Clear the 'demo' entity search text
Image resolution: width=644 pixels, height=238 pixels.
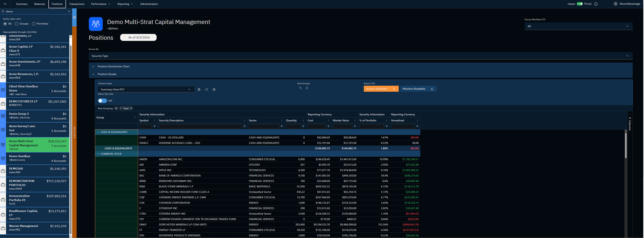[x=69, y=11]
